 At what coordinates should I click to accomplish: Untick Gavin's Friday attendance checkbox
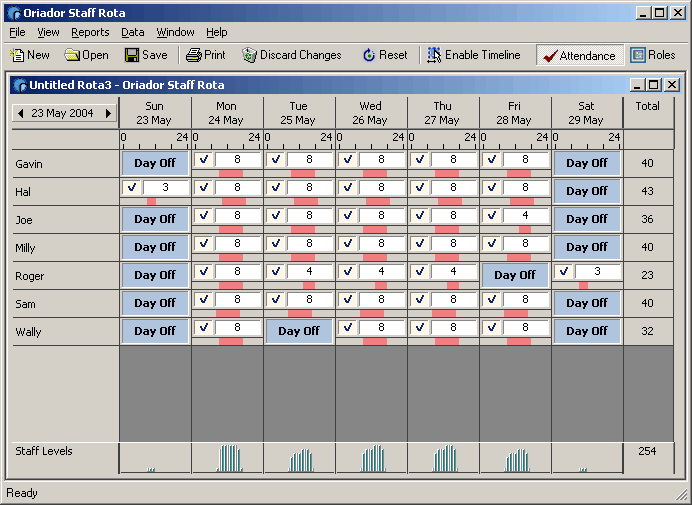point(492,159)
